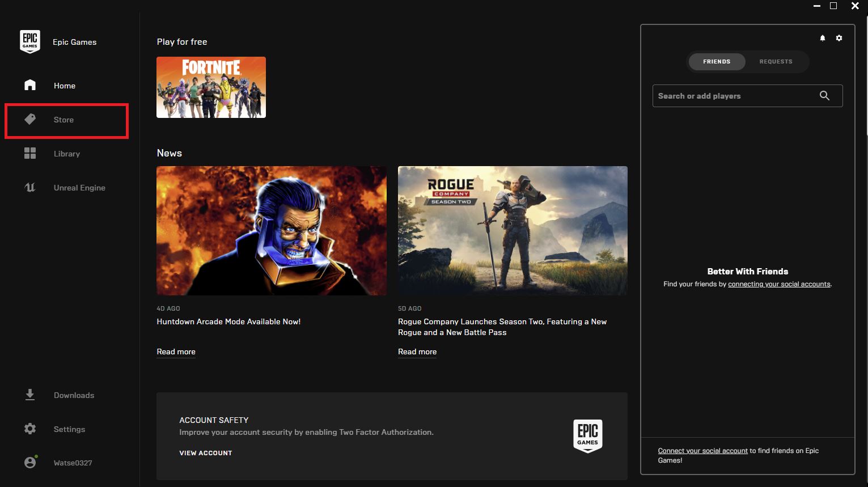Open friends panel settings gear
Screen dimensions: 868x487
pyautogui.click(x=839, y=38)
